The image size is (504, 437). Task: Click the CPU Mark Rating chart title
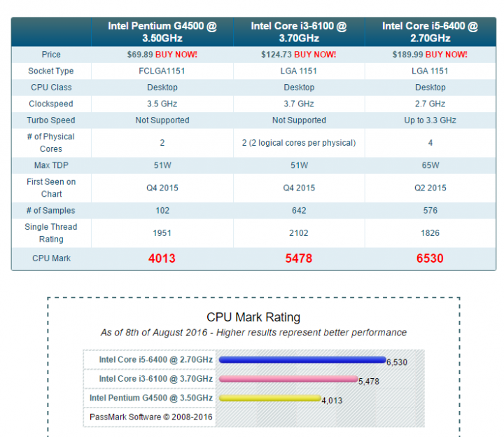pos(253,317)
